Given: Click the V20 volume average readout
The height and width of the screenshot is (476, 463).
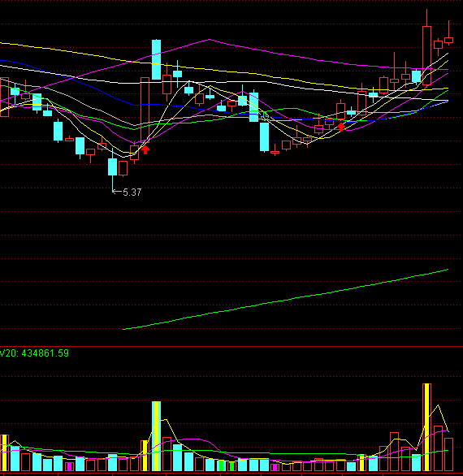Looking at the screenshot, I should point(34,353).
